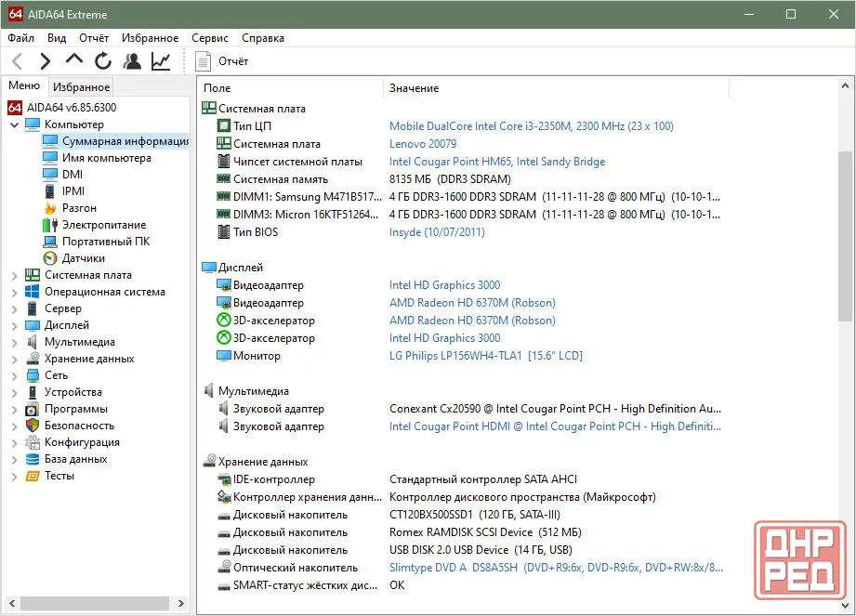
Task: Open the user profile toolbar icon
Action: 132,61
